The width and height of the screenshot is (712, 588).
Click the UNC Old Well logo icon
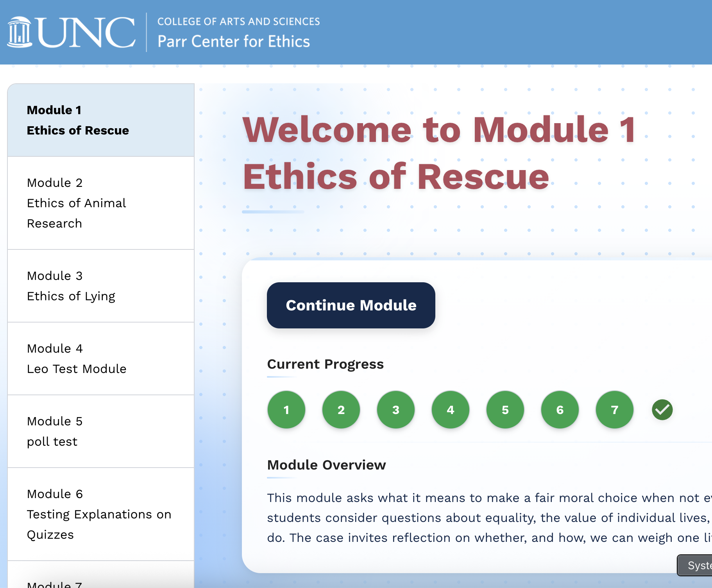click(x=20, y=32)
